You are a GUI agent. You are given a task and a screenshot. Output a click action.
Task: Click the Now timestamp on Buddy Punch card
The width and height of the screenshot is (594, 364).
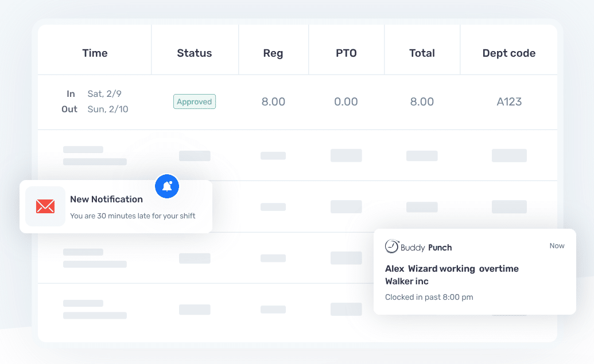tap(557, 246)
